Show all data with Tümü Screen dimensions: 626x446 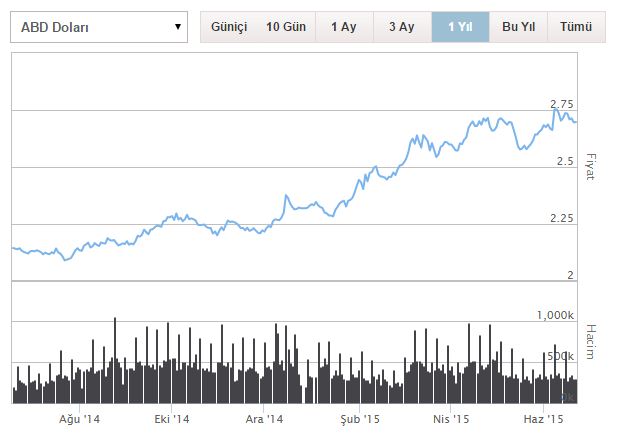pyautogui.click(x=575, y=27)
